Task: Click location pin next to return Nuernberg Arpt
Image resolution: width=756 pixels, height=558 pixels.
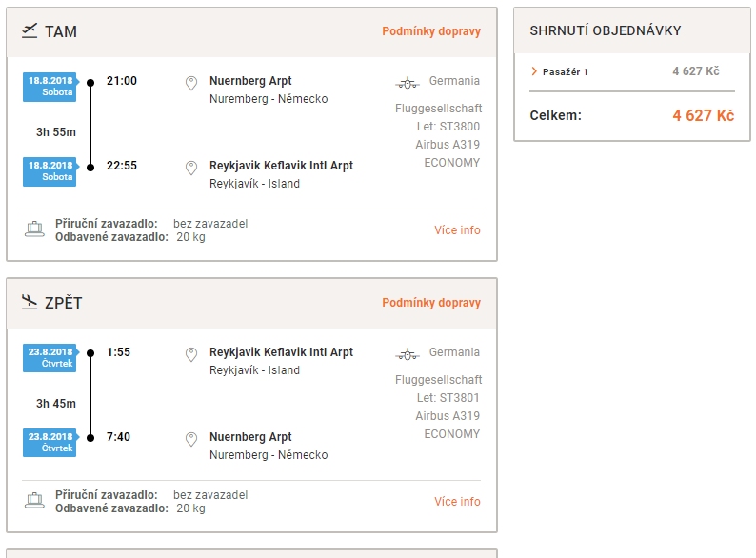Action: [x=191, y=439]
